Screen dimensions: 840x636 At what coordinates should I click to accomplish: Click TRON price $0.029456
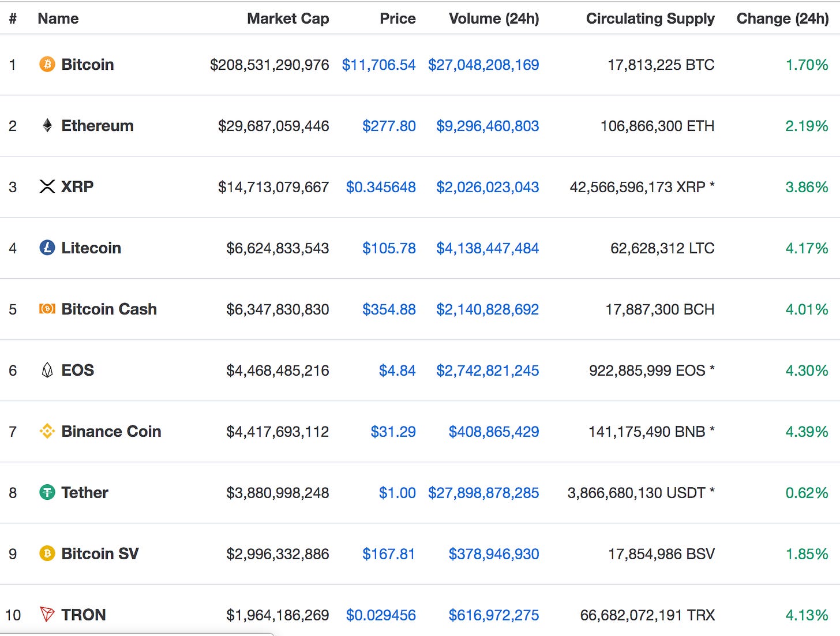pyautogui.click(x=381, y=615)
